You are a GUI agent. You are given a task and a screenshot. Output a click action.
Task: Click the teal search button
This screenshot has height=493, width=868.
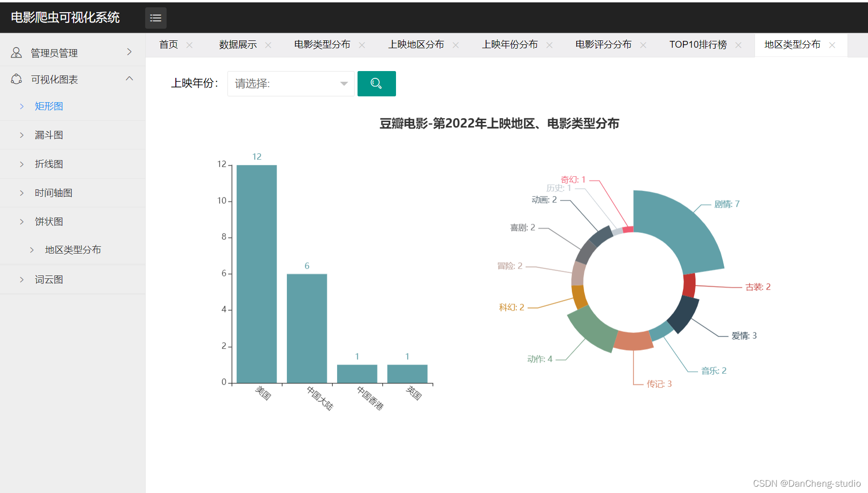point(377,84)
